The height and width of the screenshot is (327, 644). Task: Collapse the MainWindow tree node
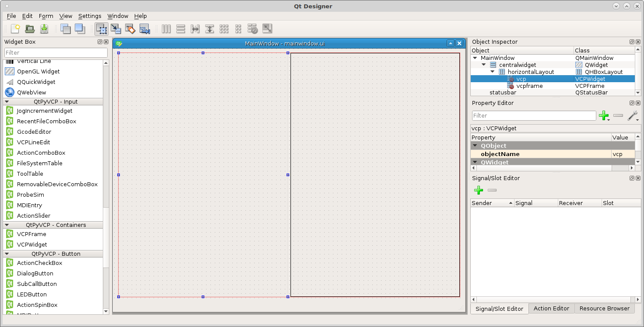point(475,58)
